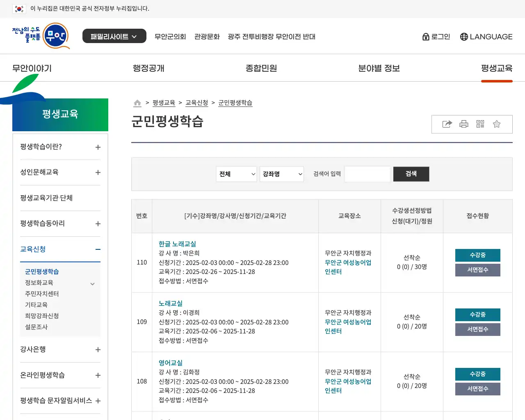Click the home icon in breadcrumb
The height and width of the screenshot is (420, 525).
(137, 103)
